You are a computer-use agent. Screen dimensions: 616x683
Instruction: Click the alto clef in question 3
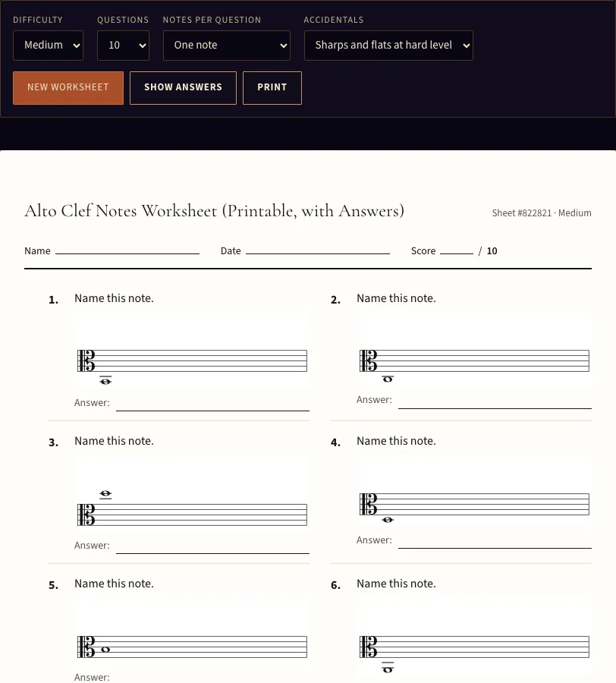(86, 515)
